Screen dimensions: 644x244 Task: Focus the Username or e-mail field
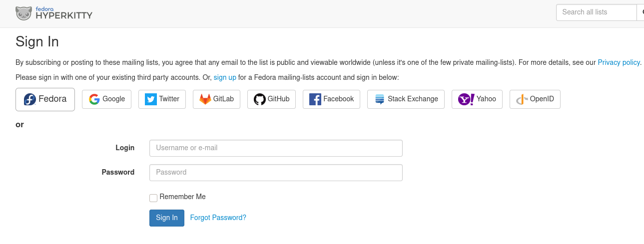coord(276,148)
